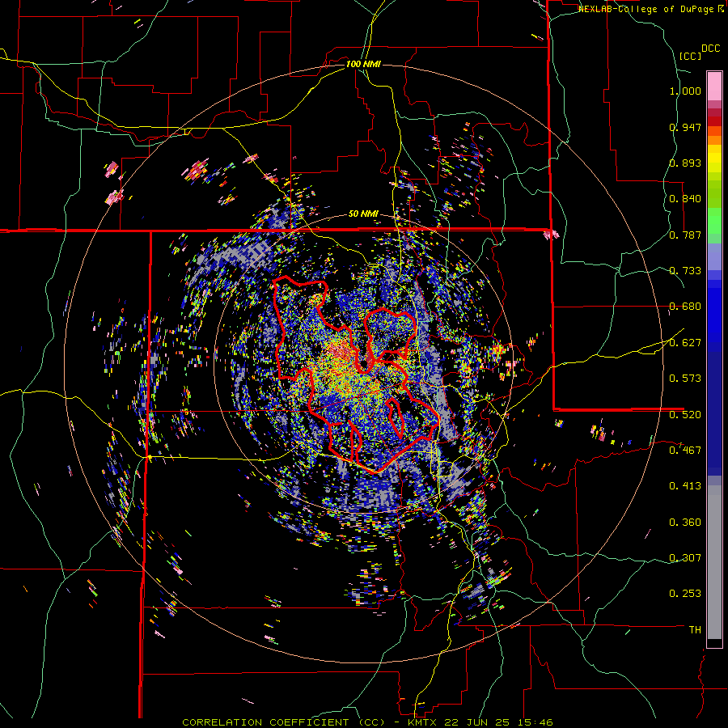Viewport: 728px width, 728px height.
Task: Click the 0.627 value on color scale
Action: pos(685,343)
